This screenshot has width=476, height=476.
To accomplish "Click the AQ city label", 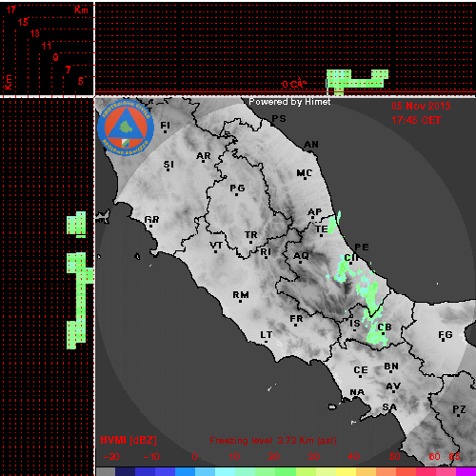I will [x=301, y=255].
